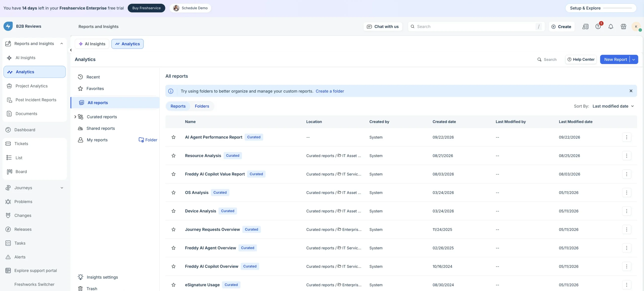This screenshot has height=291, width=644.
Task: Create a new Folder next to My reports
Action: pos(148,140)
